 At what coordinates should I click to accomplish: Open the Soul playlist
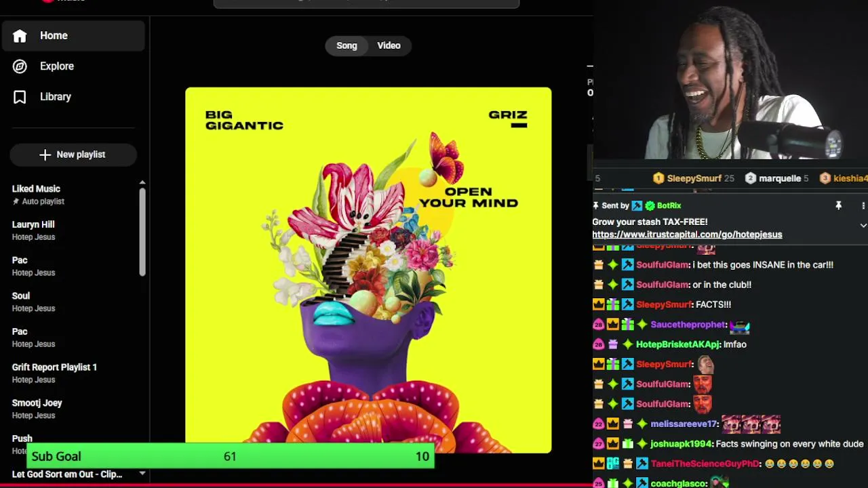[x=21, y=296]
